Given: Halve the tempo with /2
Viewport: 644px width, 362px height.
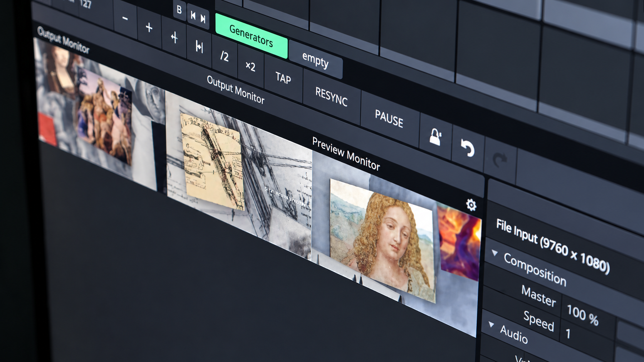Looking at the screenshot, I should (x=224, y=57).
